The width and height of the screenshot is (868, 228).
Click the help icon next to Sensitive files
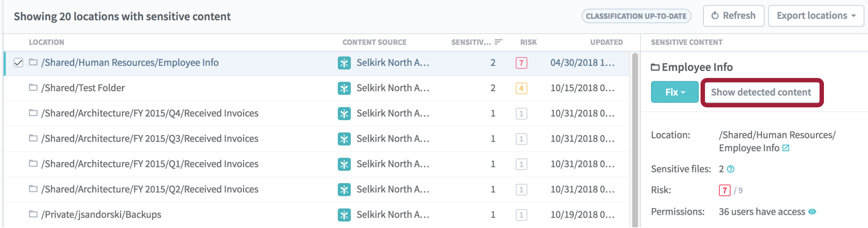(731, 169)
